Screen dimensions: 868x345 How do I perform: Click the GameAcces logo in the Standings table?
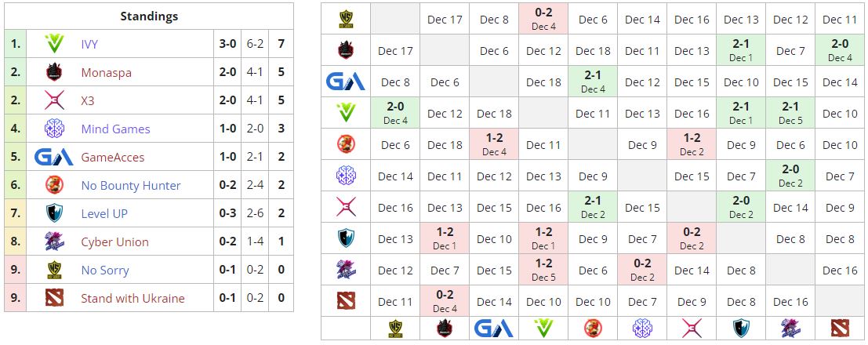click(54, 157)
